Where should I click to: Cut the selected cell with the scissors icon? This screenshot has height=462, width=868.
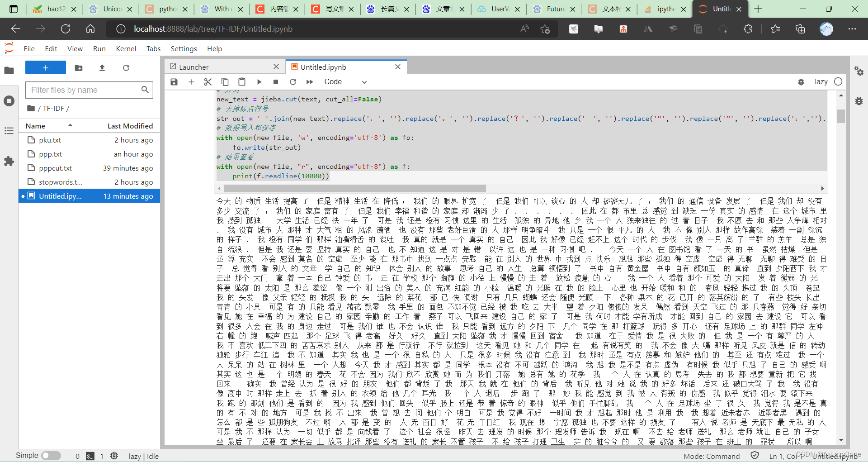[208, 82]
